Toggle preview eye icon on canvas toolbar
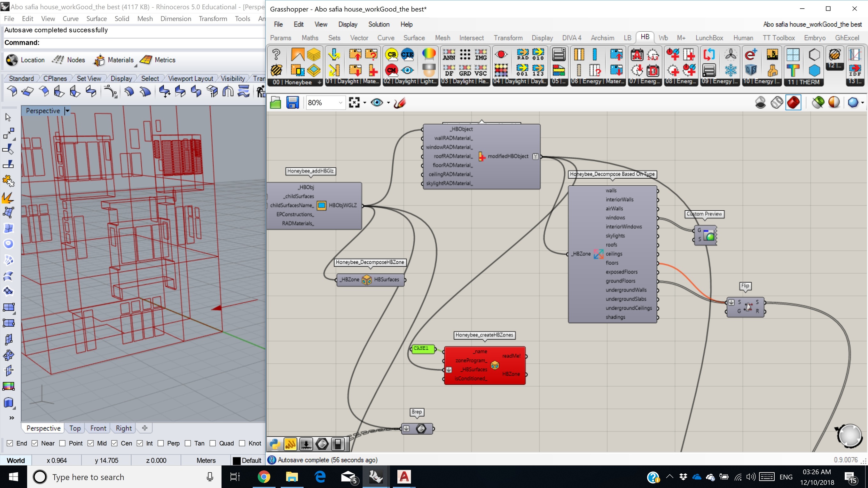The image size is (868, 488). click(377, 103)
